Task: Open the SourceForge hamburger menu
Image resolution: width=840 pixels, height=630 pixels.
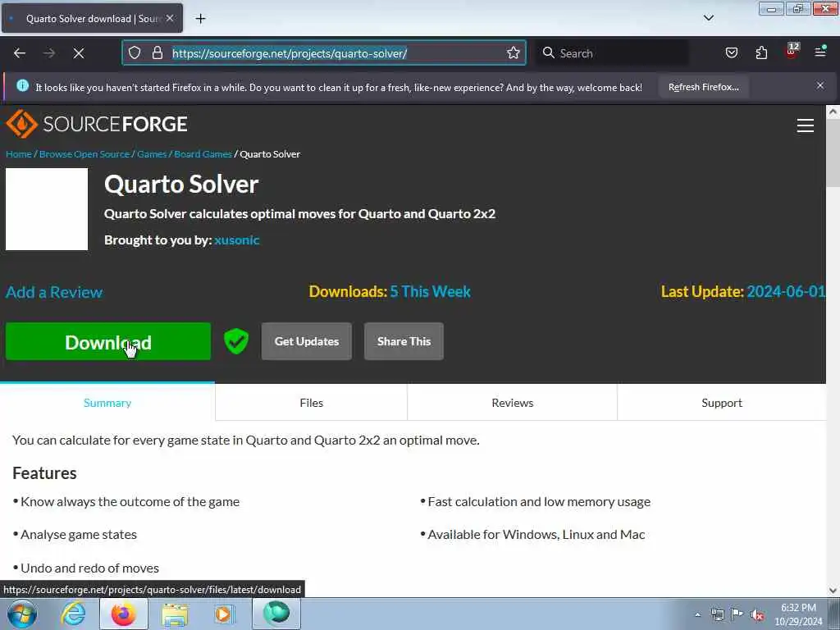Action: tap(806, 126)
